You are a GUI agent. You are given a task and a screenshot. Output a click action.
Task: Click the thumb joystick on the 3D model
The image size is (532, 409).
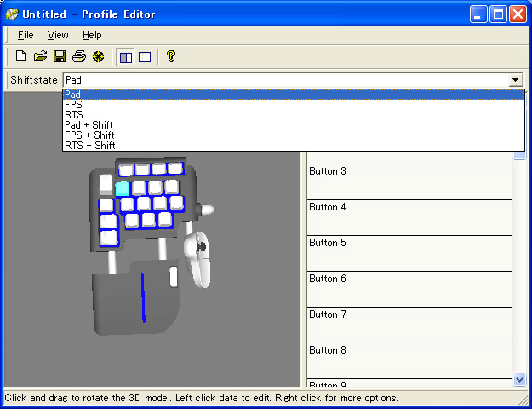[202, 247]
